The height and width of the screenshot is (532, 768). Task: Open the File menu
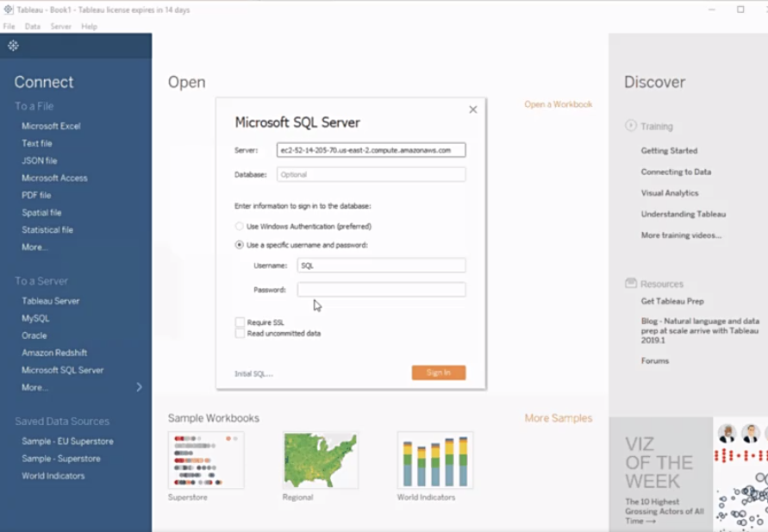(x=9, y=27)
